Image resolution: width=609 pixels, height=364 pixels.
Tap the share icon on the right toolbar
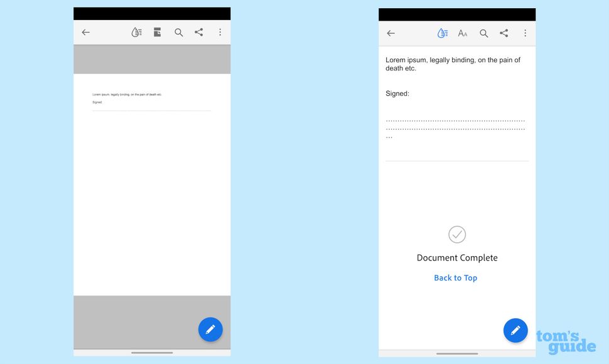click(x=504, y=33)
